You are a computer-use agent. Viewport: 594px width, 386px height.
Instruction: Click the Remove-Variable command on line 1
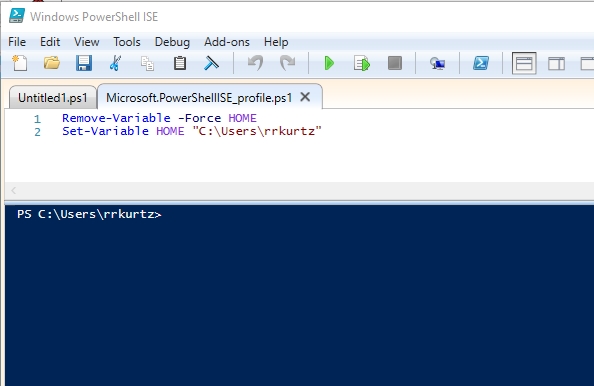click(116, 118)
